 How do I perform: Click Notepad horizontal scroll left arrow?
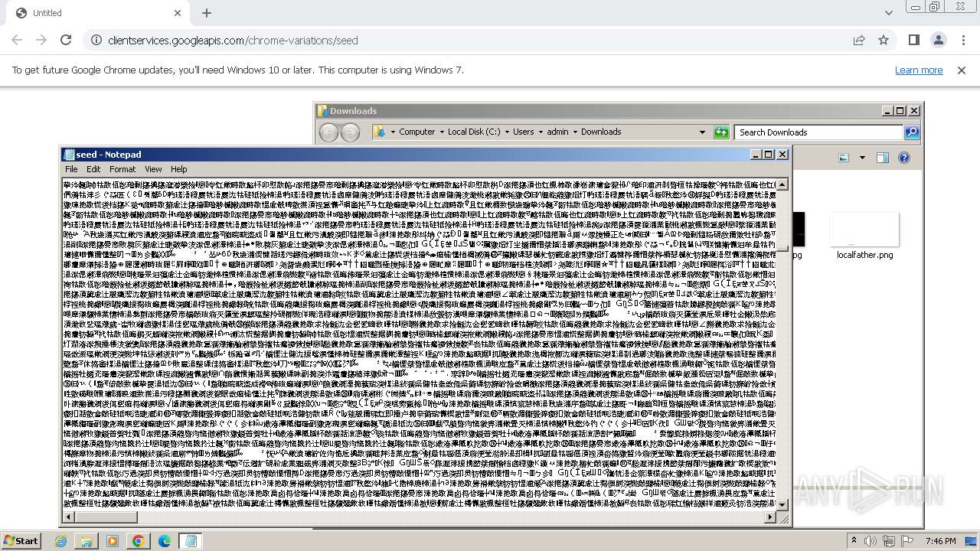(x=67, y=517)
